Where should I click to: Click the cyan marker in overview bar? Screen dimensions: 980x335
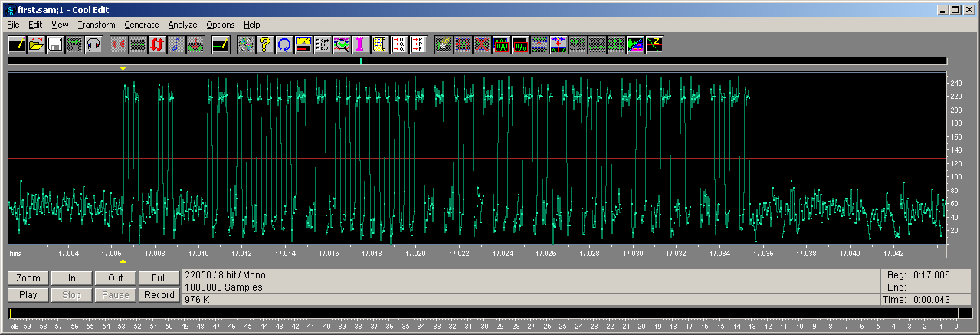pyautogui.click(x=360, y=61)
